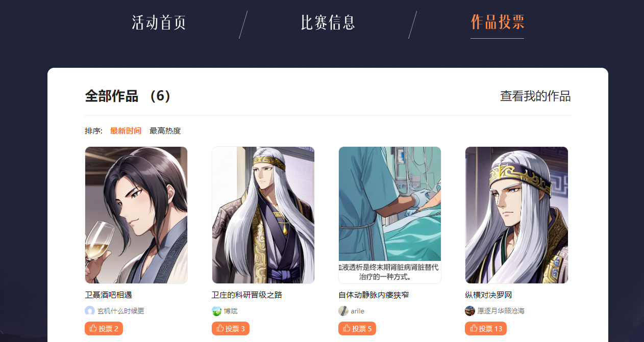Sort works by 最高热度
Viewport: 644px width, 342px height.
165,131
